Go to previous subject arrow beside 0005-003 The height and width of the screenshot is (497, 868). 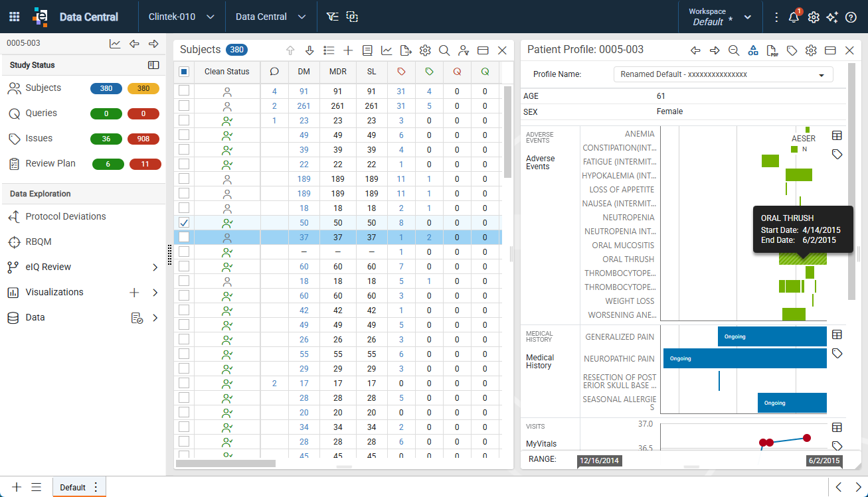pyautogui.click(x=134, y=44)
